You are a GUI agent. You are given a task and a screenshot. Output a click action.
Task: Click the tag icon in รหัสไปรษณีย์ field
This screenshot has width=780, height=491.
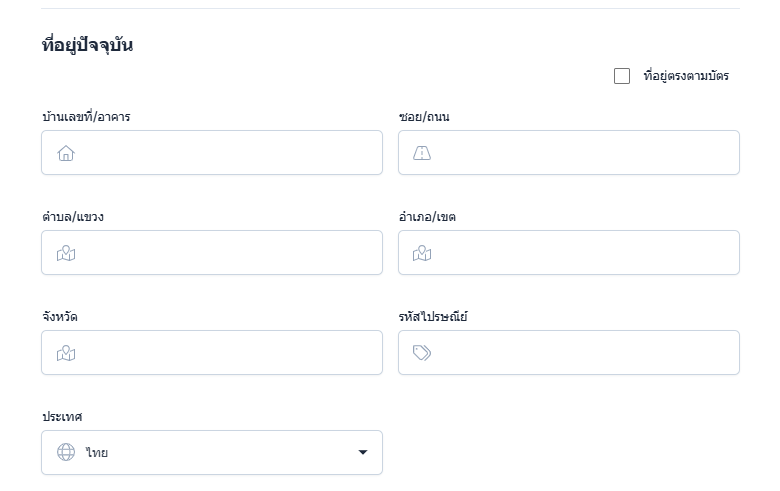pos(422,353)
